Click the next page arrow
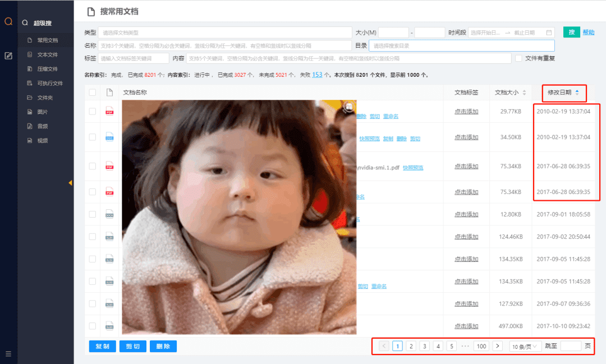The image size is (606, 364). pos(498,346)
